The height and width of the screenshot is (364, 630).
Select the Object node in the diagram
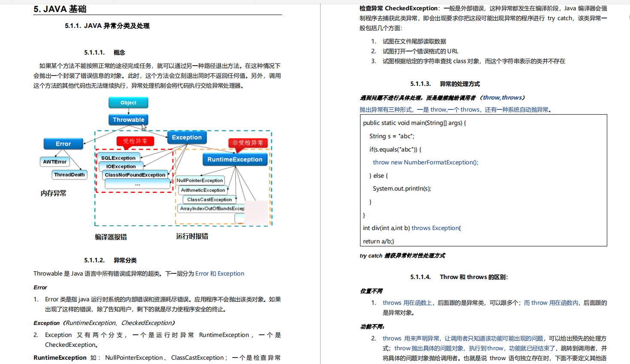point(128,103)
